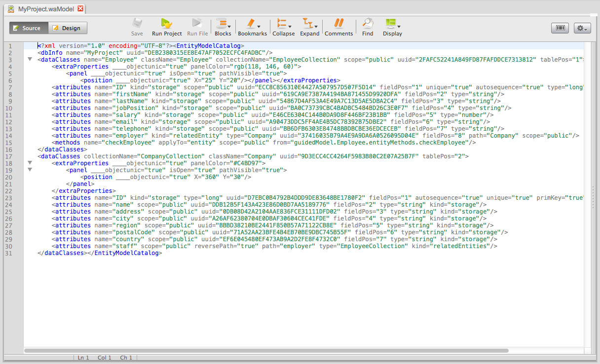Click the Run File icon
Screen dimensions: 600x364
tap(197, 24)
